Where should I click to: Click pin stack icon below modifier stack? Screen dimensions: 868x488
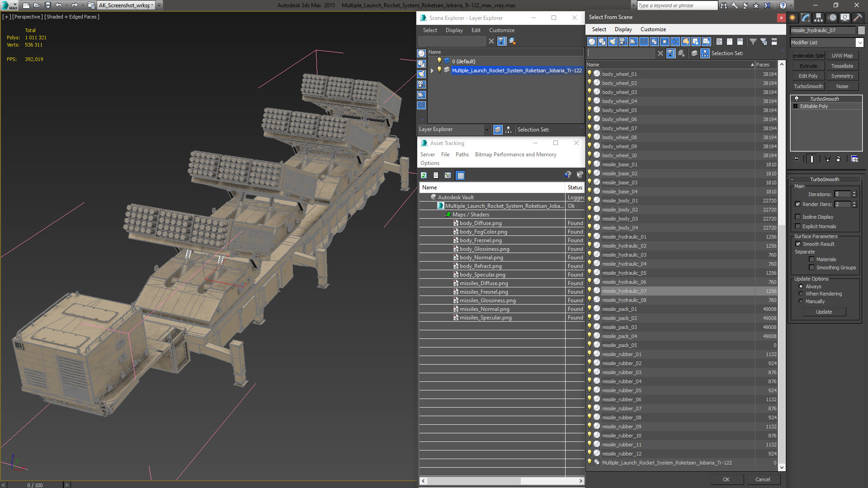pyautogui.click(x=796, y=159)
